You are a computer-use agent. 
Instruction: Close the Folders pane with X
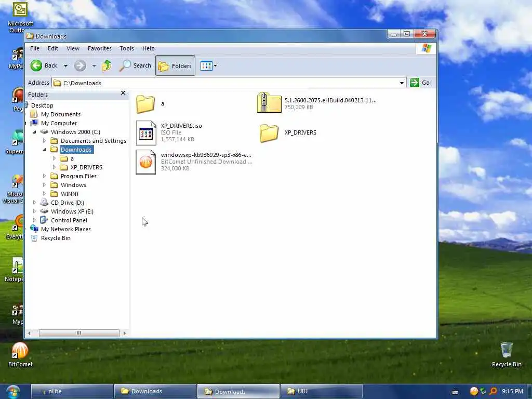pyautogui.click(x=123, y=93)
